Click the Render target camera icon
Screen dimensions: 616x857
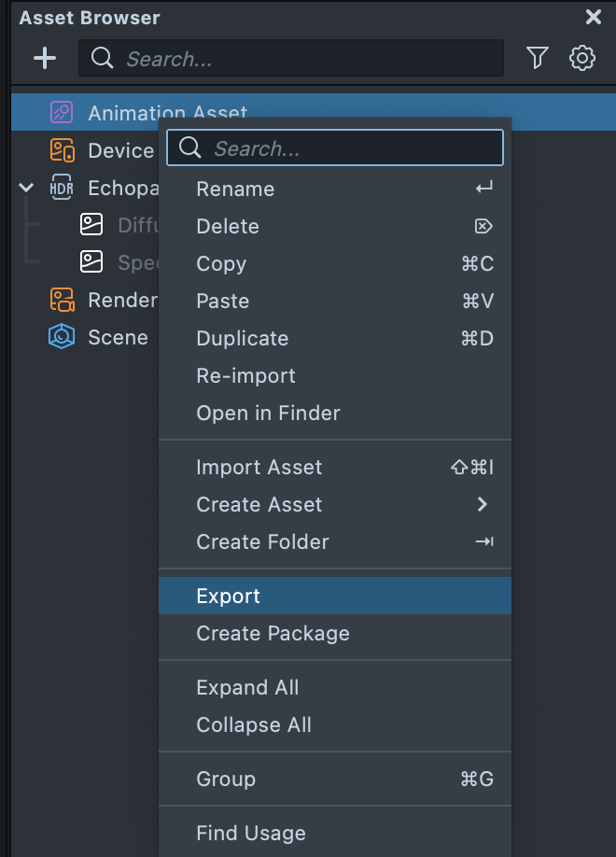tap(62, 300)
